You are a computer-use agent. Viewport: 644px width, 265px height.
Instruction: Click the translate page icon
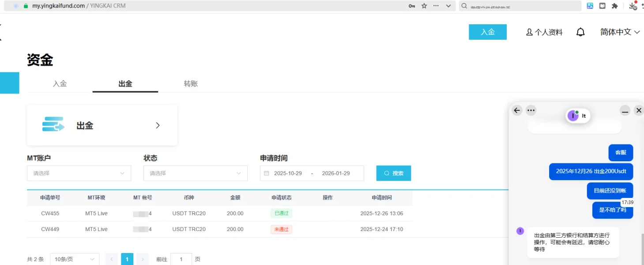pos(590,6)
